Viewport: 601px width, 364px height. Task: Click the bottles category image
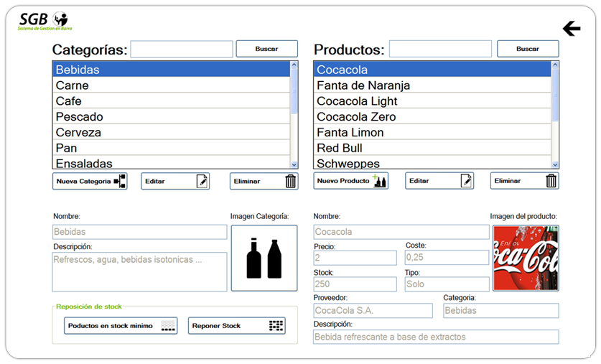(x=264, y=258)
